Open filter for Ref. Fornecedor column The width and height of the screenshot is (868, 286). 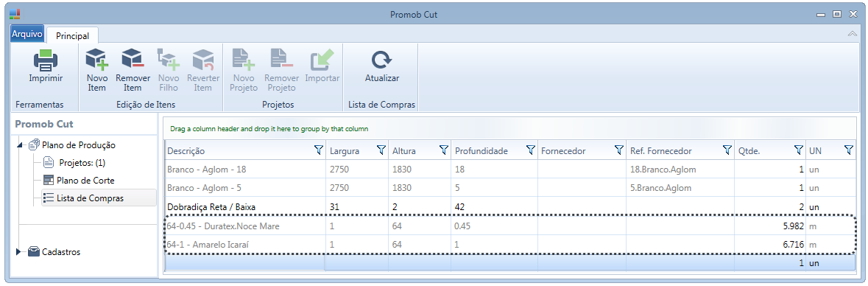(727, 150)
